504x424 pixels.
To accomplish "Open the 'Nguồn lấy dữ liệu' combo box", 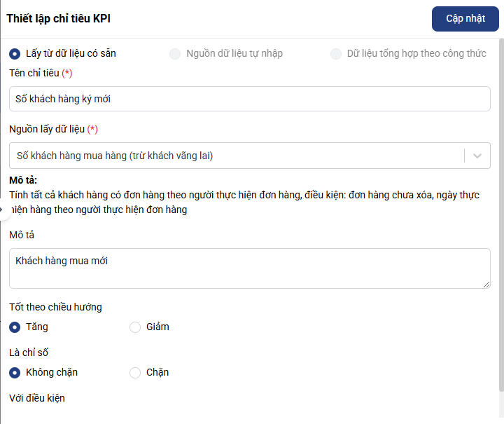I will point(237,156).
